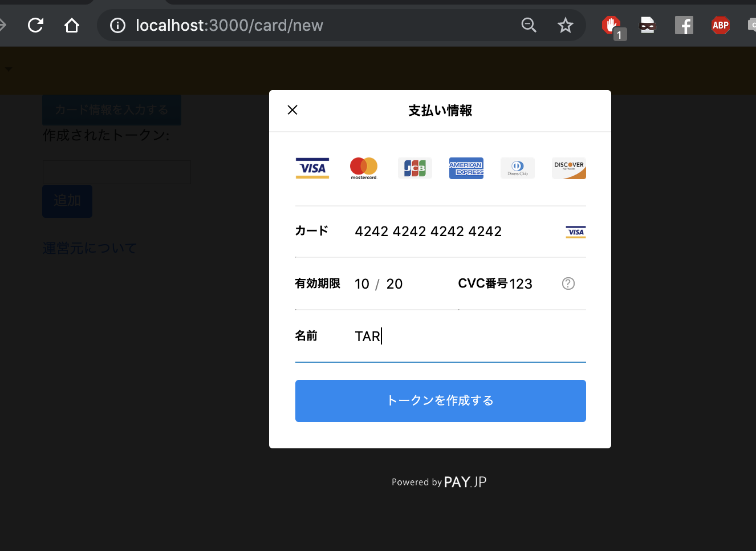The width and height of the screenshot is (756, 551).
Task: Open the CVC number help question mark
Action: (x=568, y=283)
